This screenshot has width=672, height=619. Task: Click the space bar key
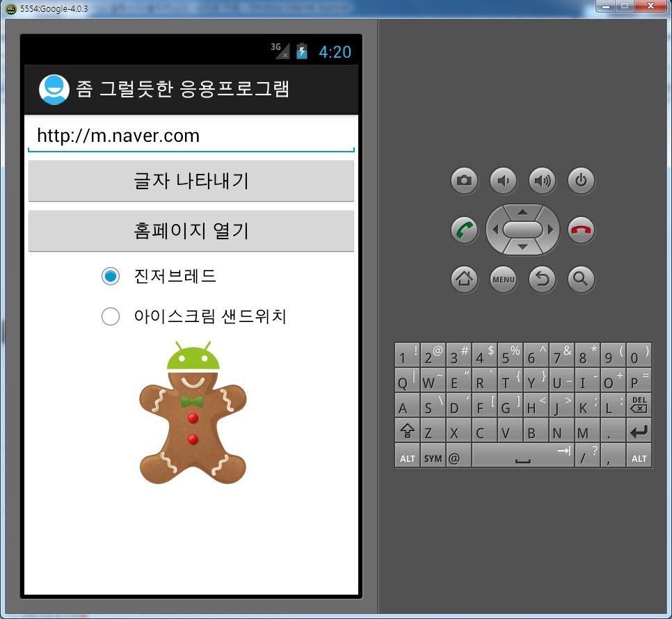tap(523, 455)
